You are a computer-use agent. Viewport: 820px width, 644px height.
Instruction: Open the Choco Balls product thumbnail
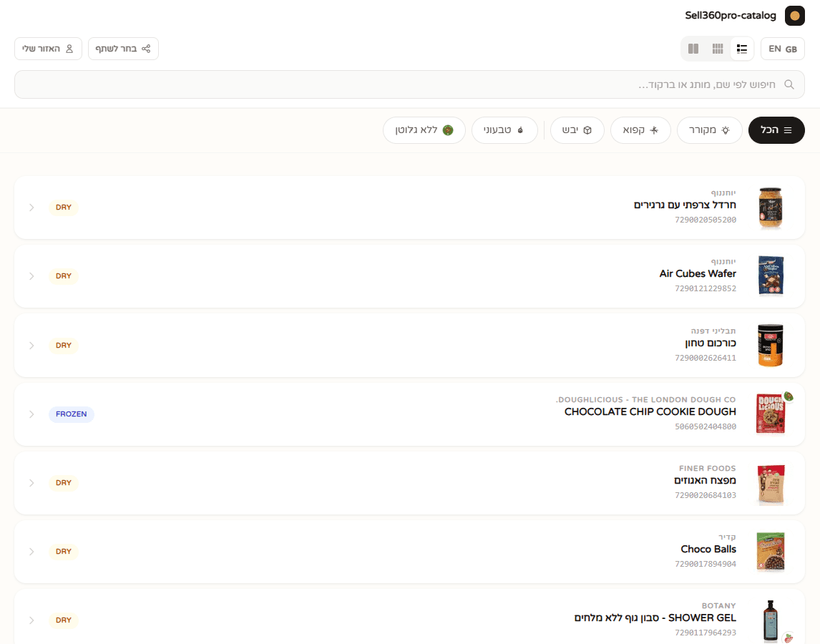(x=771, y=552)
